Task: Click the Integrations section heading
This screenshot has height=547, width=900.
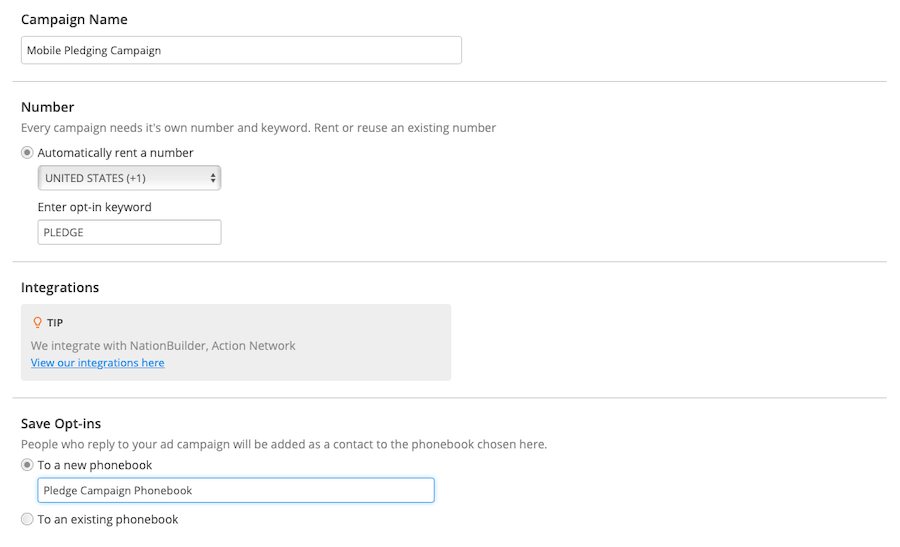Action: 60,288
